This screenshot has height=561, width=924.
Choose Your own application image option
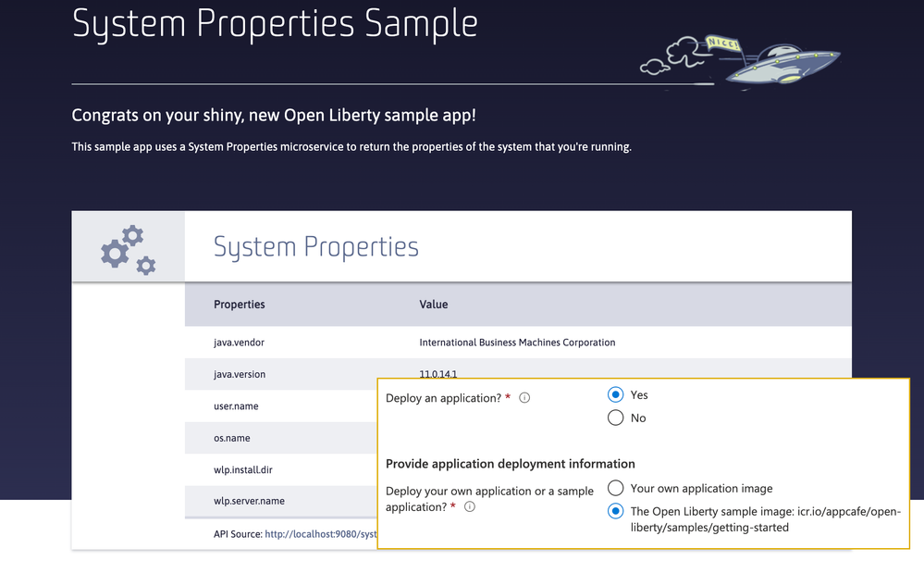[x=615, y=489]
